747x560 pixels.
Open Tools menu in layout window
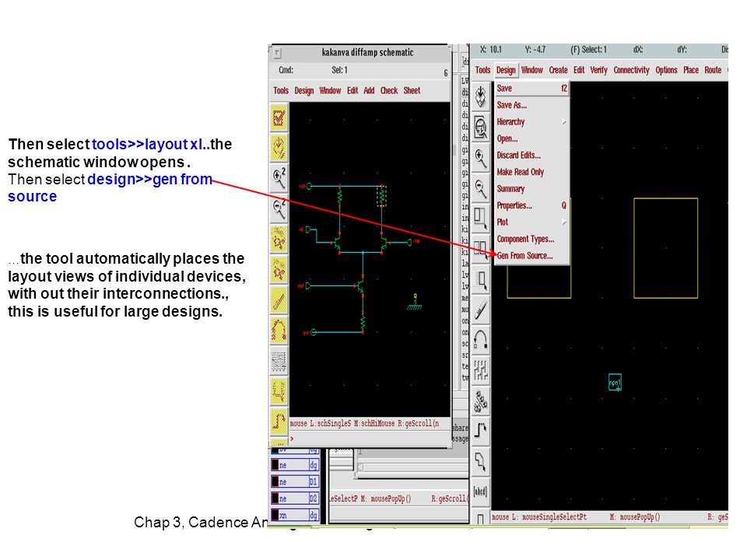[482, 70]
